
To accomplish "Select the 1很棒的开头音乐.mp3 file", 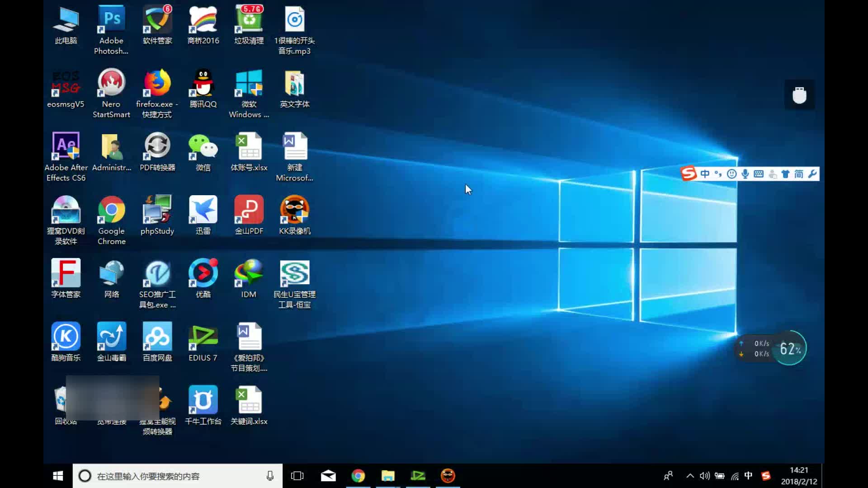I will tap(294, 30).
